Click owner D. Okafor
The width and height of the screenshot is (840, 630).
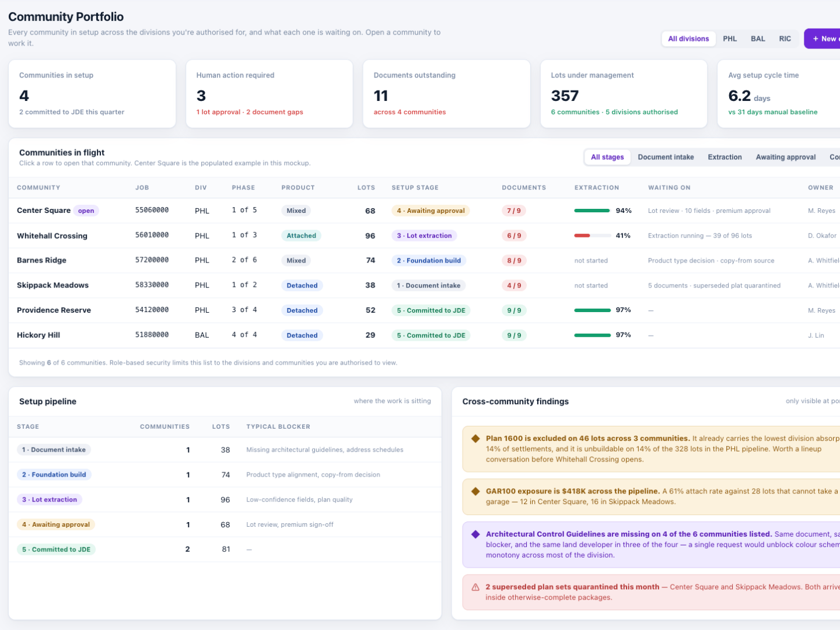point(822,236)
